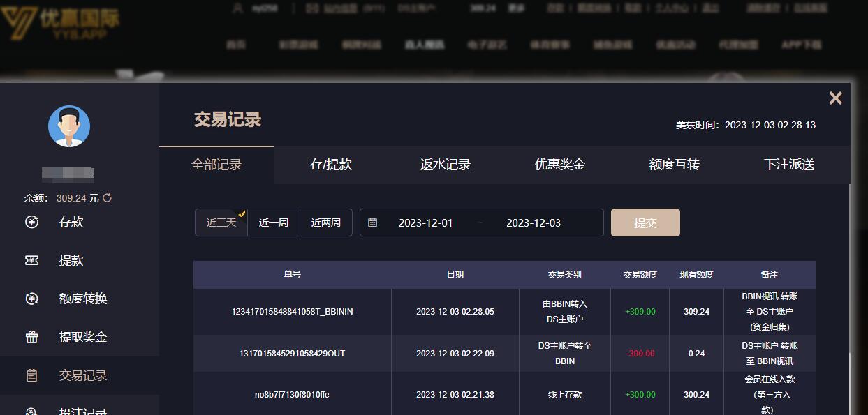Select the 近三天 date range option
This screenshot has width=868, height=415.
[221, 222]
